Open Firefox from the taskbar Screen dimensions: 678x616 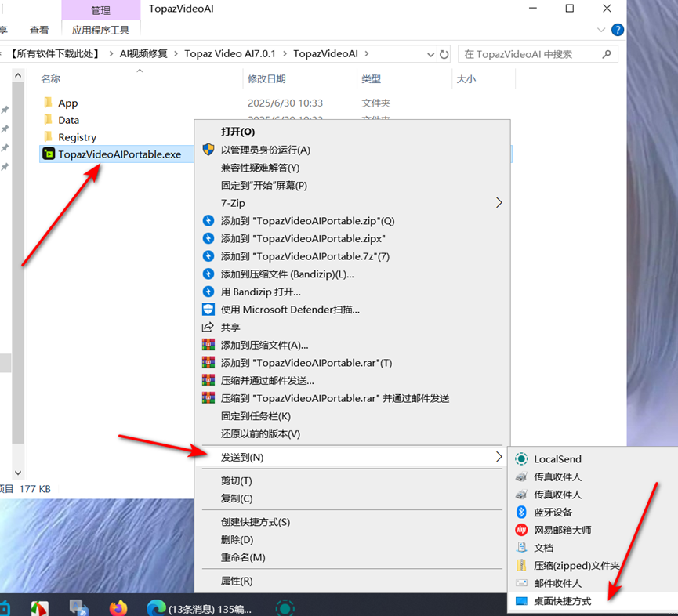[x=118, y=607]
